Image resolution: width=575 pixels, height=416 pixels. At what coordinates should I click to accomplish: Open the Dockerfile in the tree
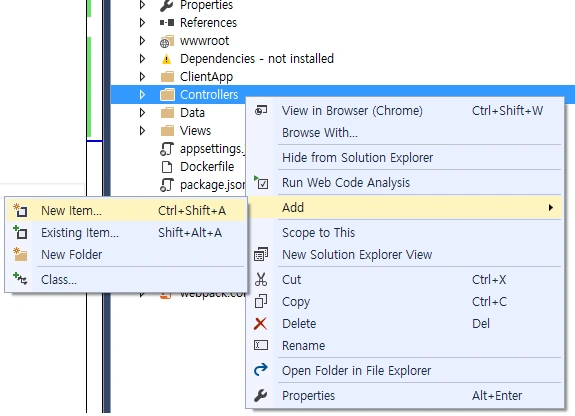pos(207,167)
